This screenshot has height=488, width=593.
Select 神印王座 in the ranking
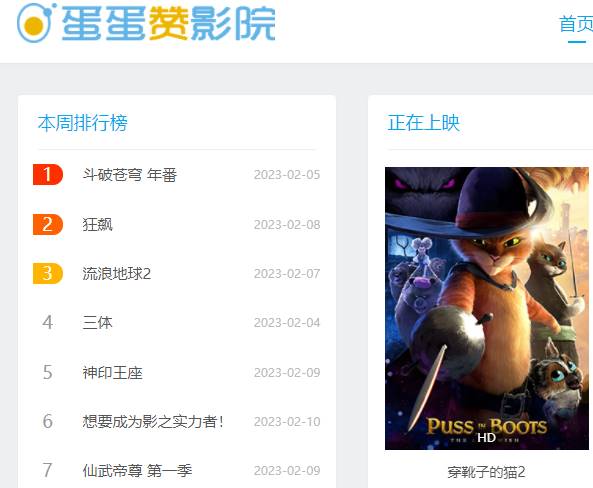[x=113, y=373]
